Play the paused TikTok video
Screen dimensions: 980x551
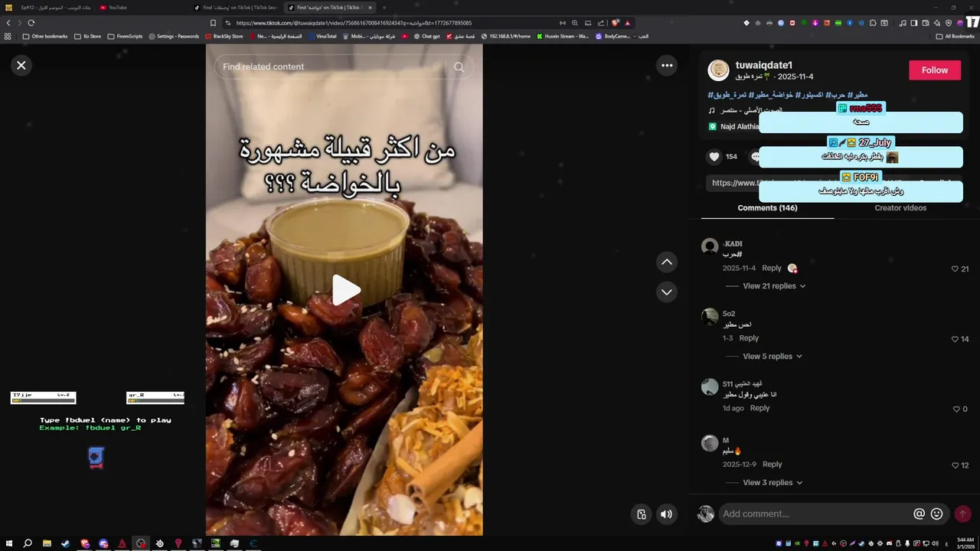[346, 291]
